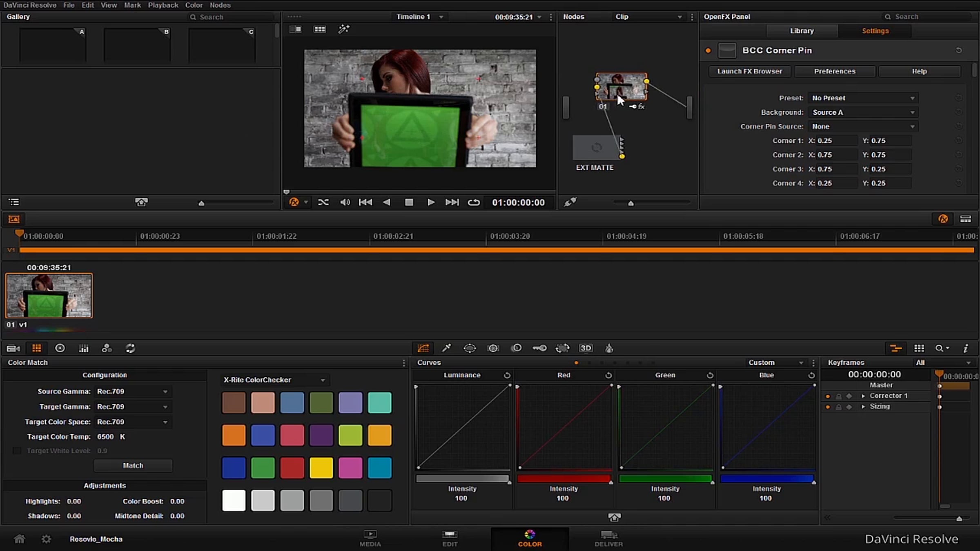Screen dimensions: 980x551
Task: Open the Key palette icon
Action: (x=539, y=348)
